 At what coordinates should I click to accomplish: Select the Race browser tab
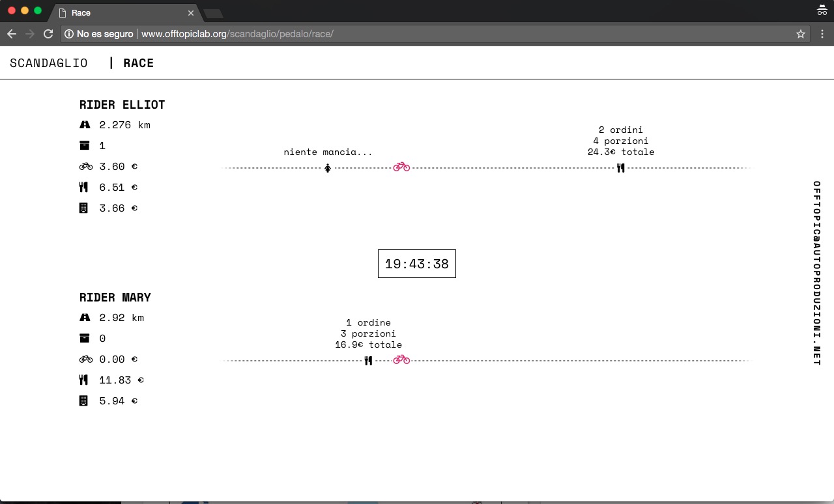[124, 12]
